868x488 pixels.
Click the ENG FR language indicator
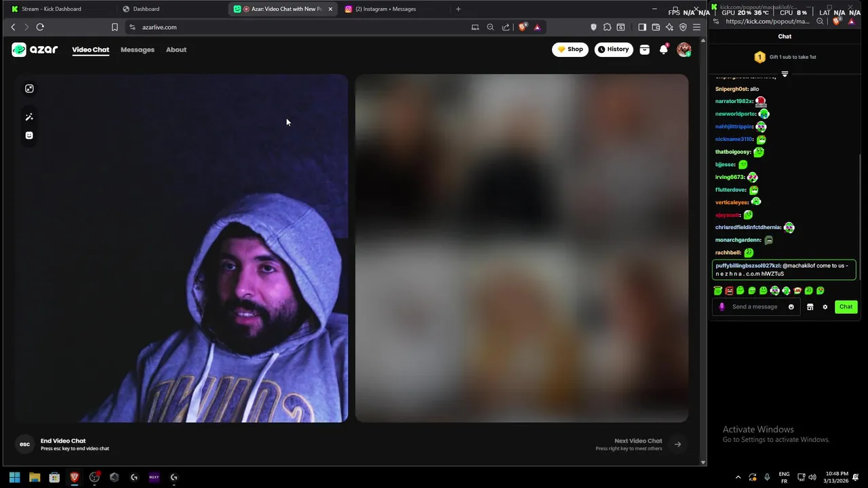784,477
